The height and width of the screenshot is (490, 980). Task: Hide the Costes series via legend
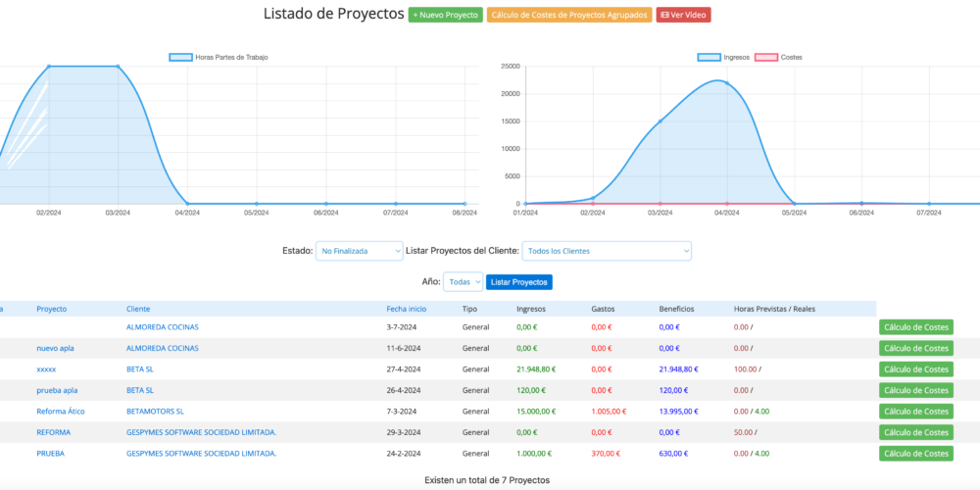(765, 58)
